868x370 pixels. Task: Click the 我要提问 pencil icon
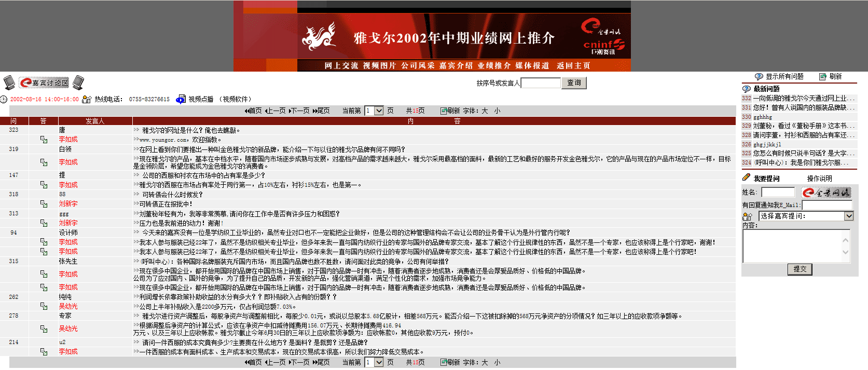[746, 177]
